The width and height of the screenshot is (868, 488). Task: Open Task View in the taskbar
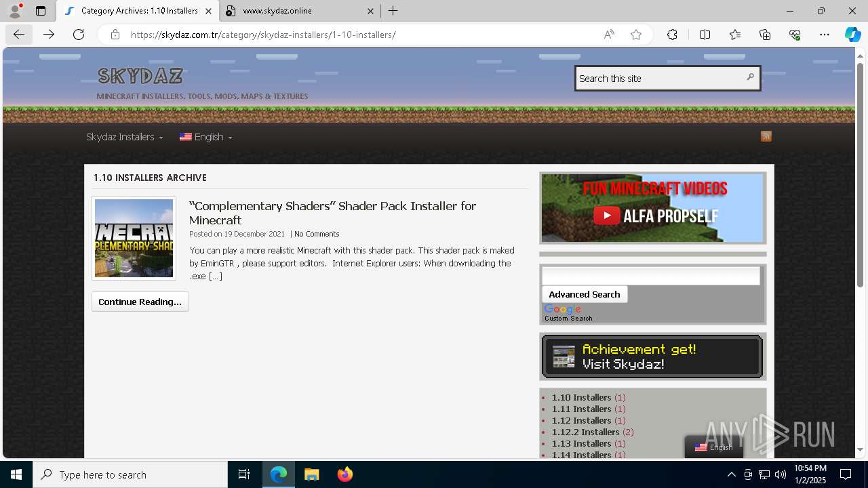244,474
